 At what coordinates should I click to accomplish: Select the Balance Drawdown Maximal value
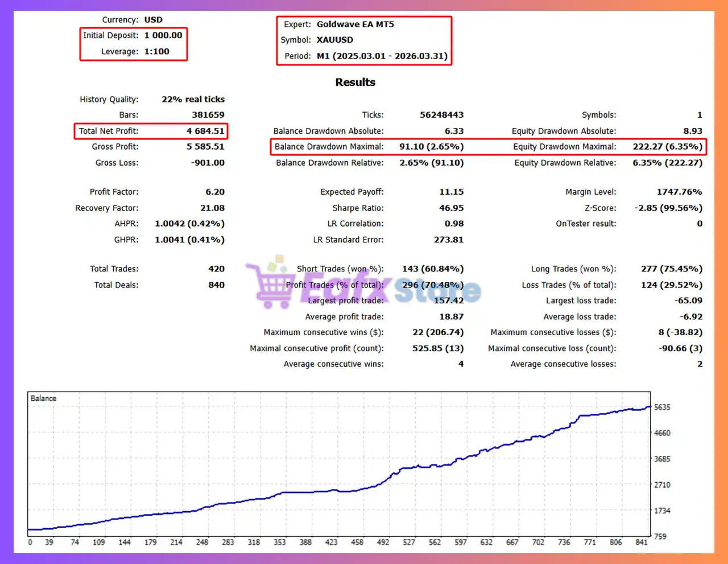pyautogui.click(x=431, y=147)
